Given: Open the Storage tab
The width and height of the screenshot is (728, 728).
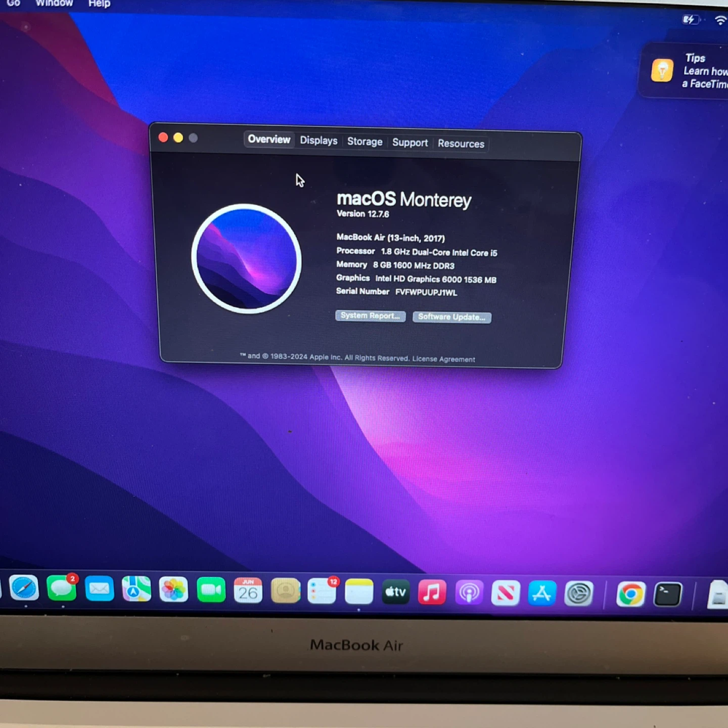Looking at the screenshot, I should click(365, 142).
